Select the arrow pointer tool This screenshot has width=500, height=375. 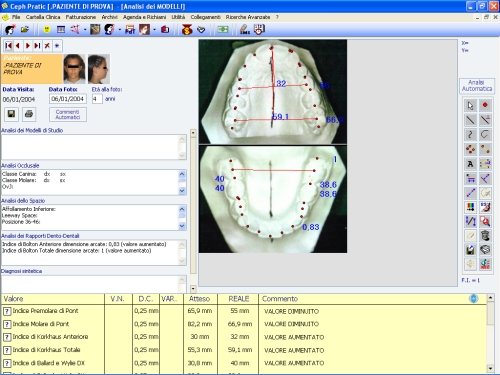pyautogui.click(x=470, y=106)
